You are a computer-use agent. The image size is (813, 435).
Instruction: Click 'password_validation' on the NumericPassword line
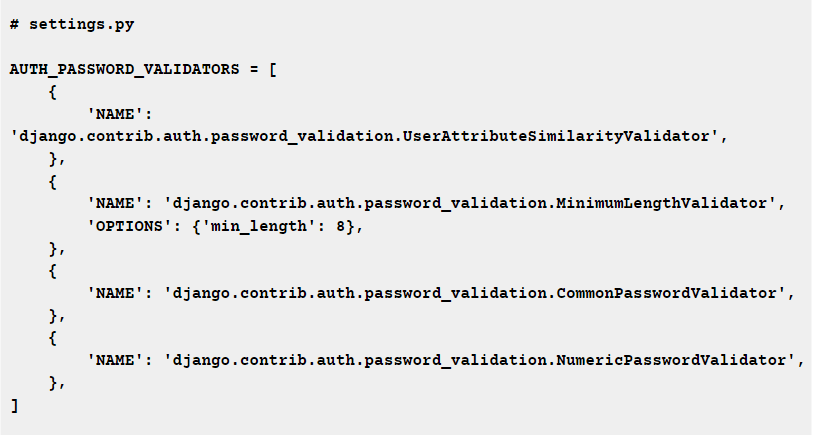coord(455,360)
